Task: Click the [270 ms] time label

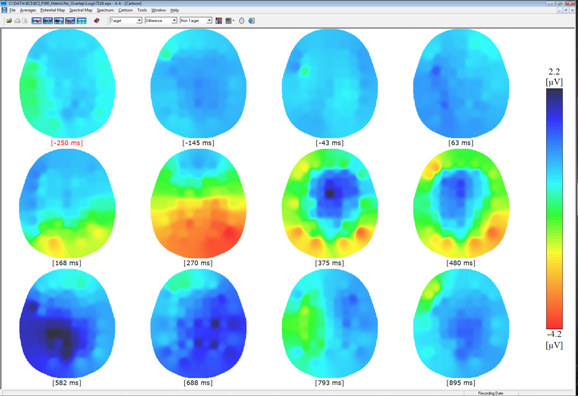Action: (x=198, y=263)
